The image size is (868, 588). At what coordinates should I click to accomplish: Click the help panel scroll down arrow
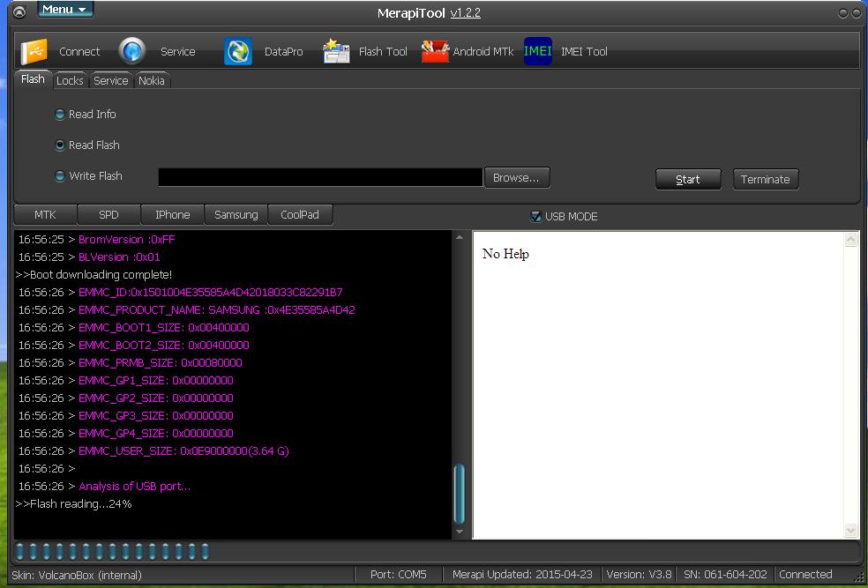851,531
